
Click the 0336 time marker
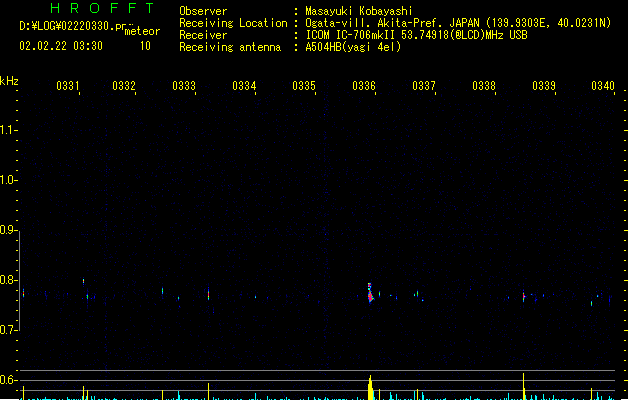364,86
